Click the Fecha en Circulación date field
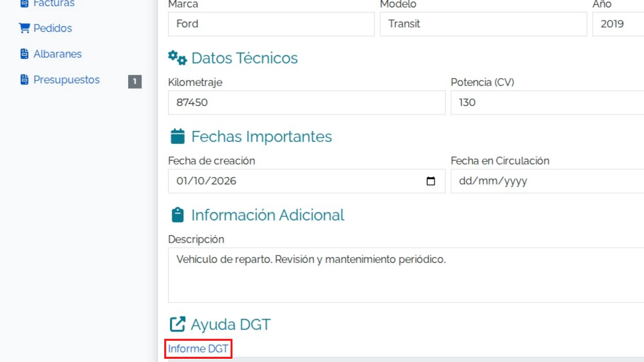Image resolution: width=644 pixels, height=362 pixels. point(547,181)
